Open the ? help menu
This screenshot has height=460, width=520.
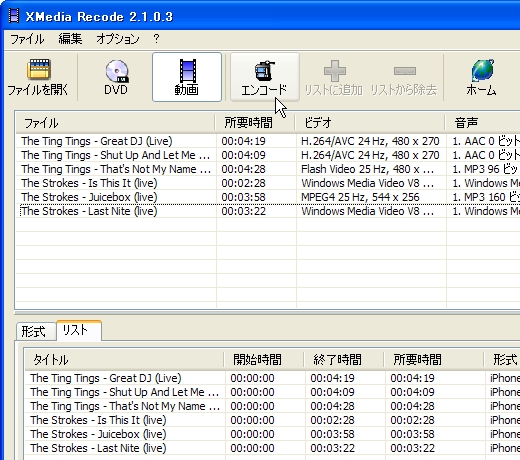coord(156,39)
